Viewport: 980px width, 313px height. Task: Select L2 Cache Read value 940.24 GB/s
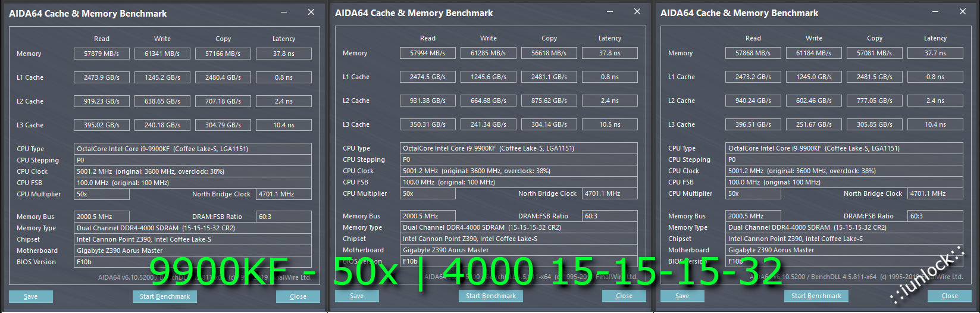pos(753,101)
